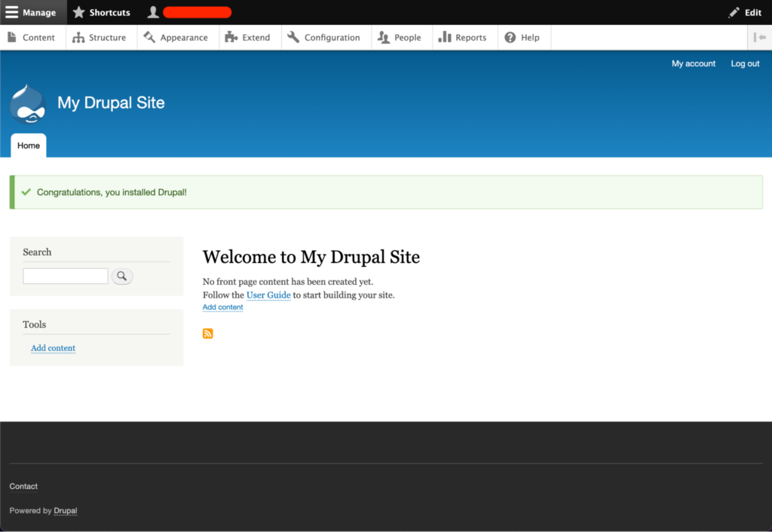Open the Content menu label
The height and width of the screenshot is (532, 772).
point(38,38)
